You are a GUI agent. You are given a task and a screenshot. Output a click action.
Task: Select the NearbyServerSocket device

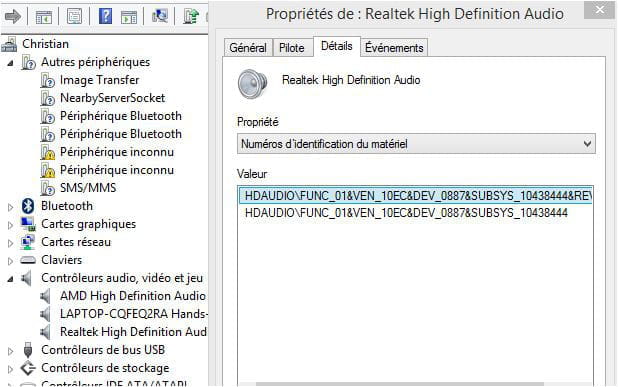[112, 98]
